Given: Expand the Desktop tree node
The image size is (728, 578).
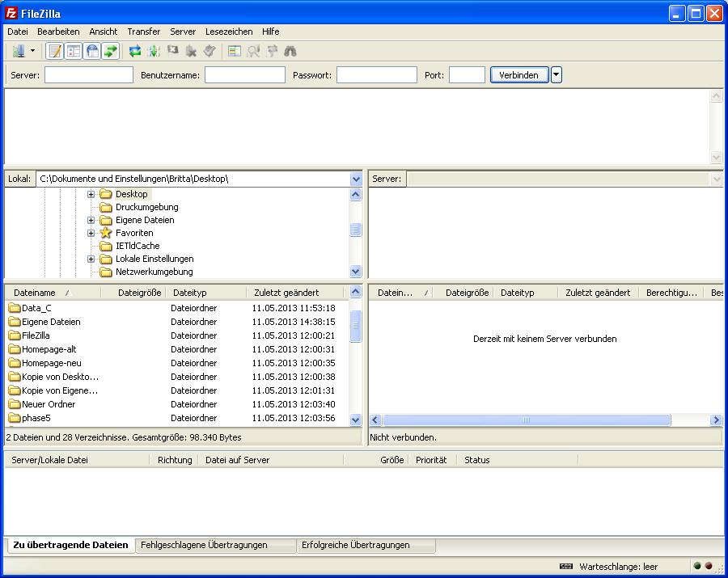Looking at the screenshot, I should [x=91, y=194].
